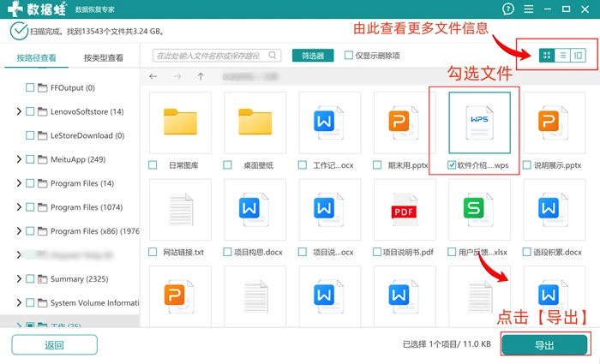The image size is (600, 364).
Task: Open the help question mark icon
Action: click(x=508, y=9)
